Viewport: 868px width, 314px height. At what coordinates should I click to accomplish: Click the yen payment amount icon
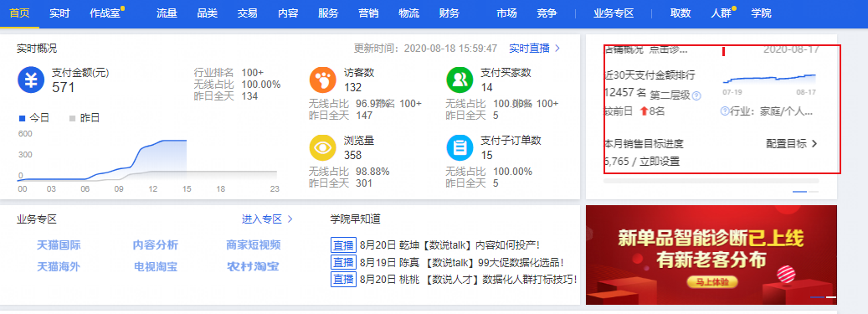[31, 80]
